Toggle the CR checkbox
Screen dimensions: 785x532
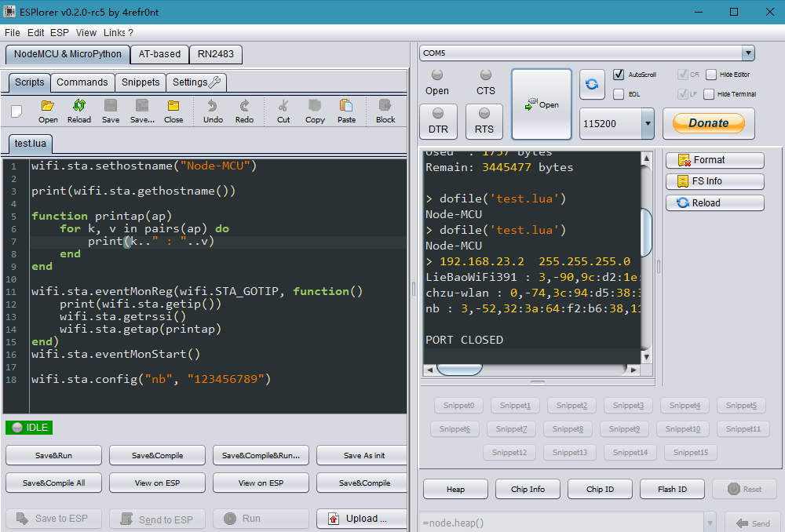point(682,75)
